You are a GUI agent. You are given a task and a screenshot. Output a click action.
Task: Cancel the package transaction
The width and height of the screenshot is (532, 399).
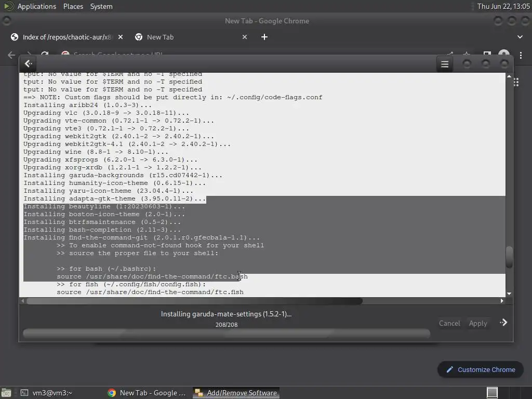[449, 323]
